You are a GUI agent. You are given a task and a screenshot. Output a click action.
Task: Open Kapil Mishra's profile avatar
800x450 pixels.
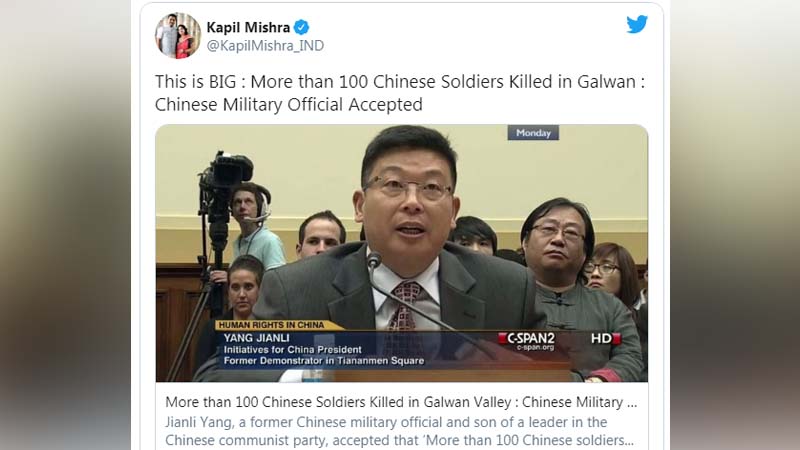click(178, 36)
